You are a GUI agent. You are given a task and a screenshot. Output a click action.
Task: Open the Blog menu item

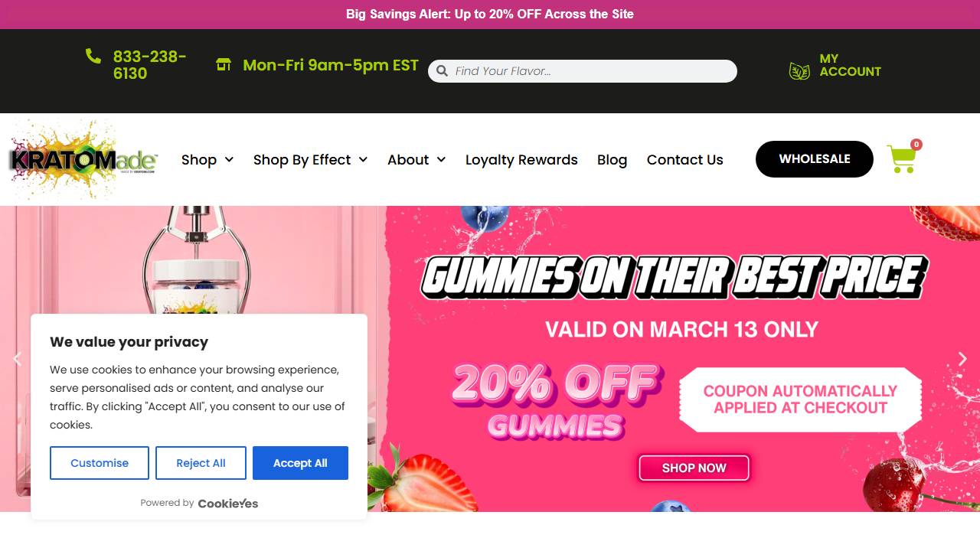tap(612, 160)
